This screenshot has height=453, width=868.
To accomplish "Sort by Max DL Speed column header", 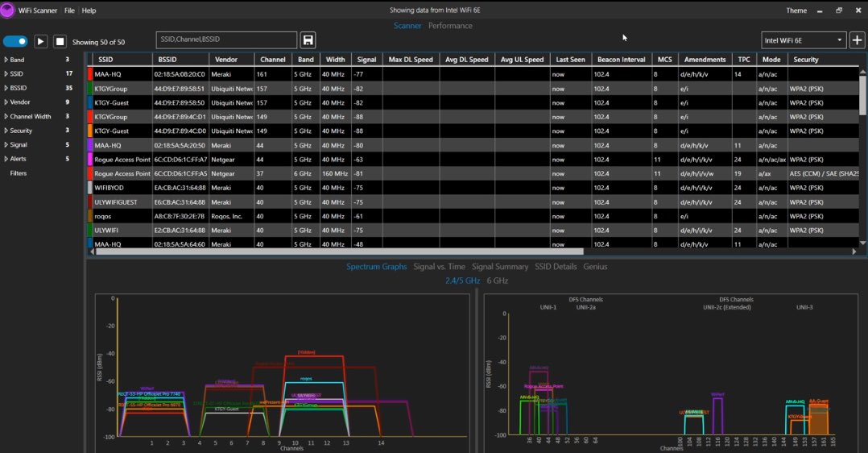I will (x=411, y=60).
